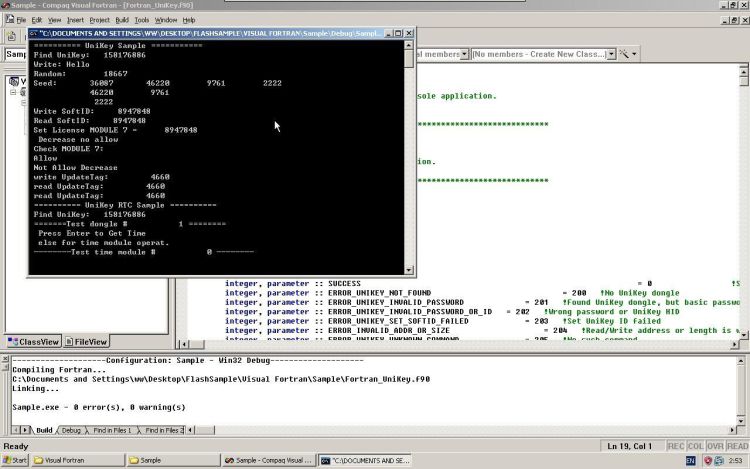
Task: Click the Linking... line in output
Action: (x=36, y=389)
